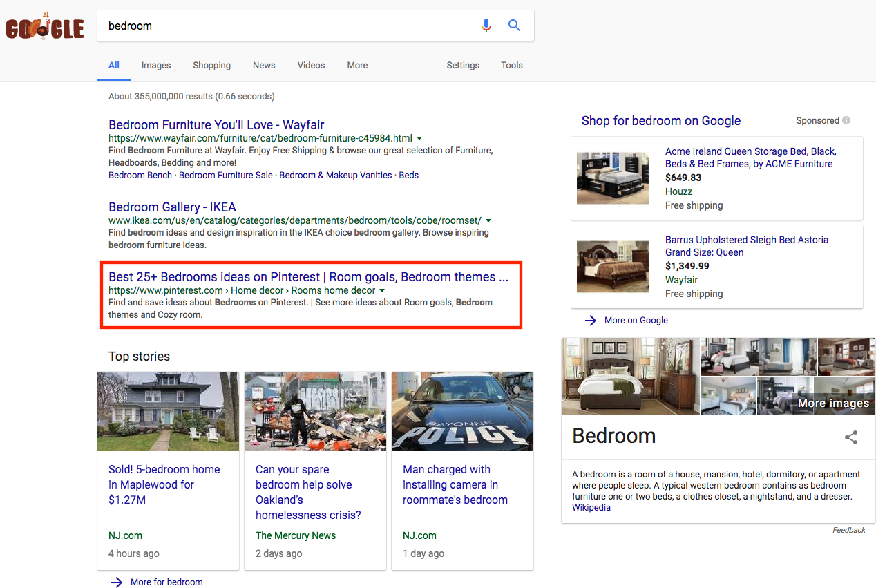Open Wikipedia link in Bedroom panel
This screenshot has width=876, height=588.
click(x=591, y=507)
